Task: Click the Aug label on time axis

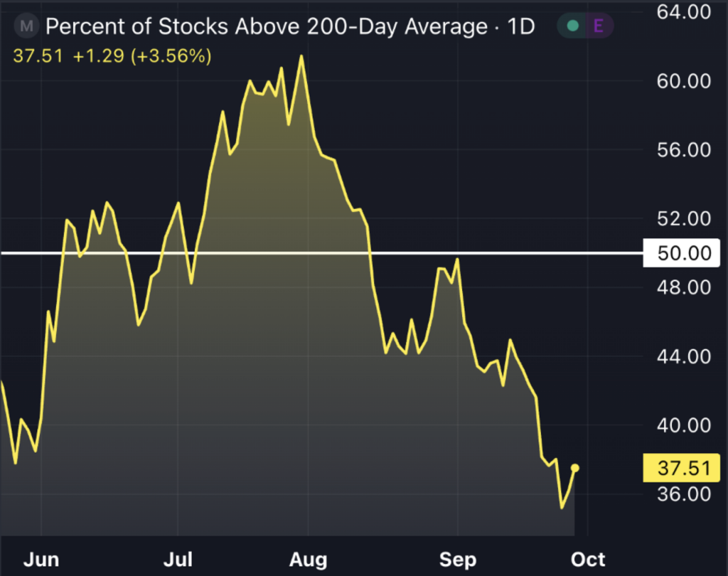Action: [309, 560]
